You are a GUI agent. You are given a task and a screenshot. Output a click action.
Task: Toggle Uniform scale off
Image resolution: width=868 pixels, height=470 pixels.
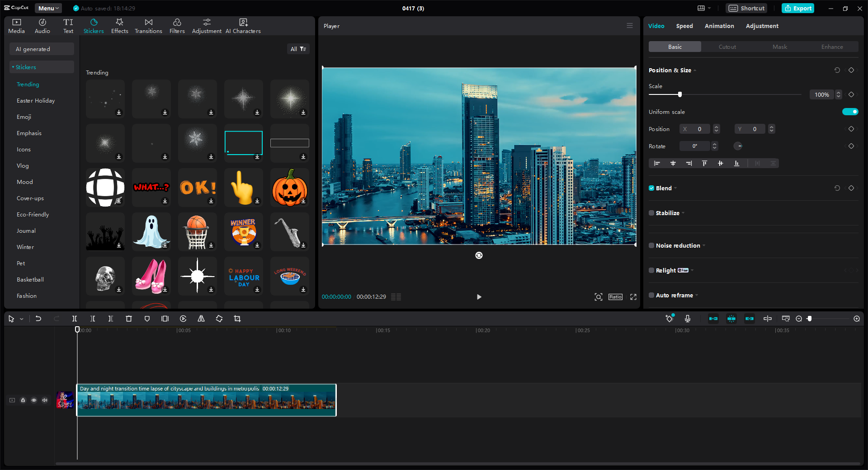[850, 112]
